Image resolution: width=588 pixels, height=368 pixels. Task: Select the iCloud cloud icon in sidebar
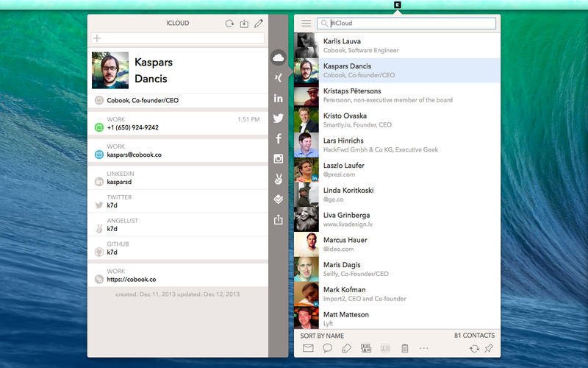coord(278,58)
